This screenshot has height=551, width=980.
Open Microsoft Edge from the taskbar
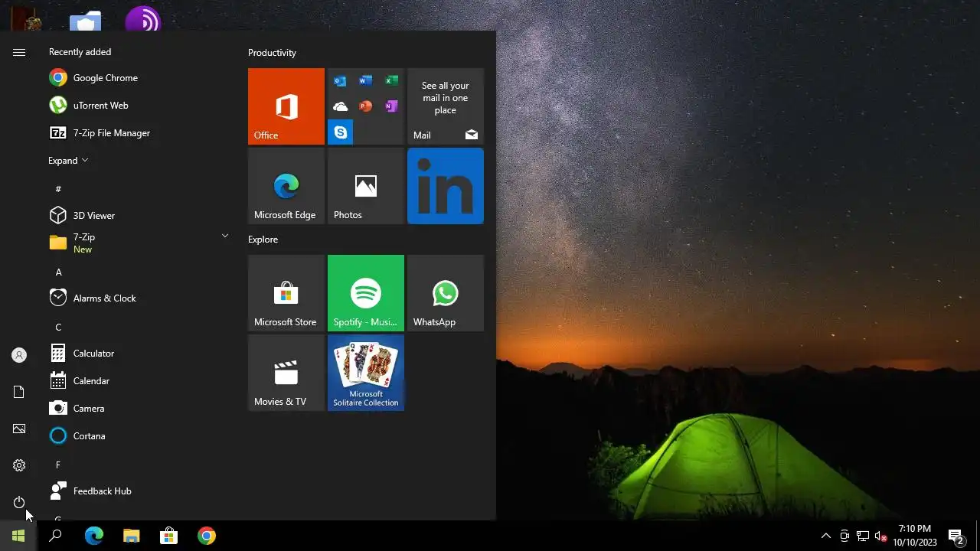pyautogui.click(x=93, y=536)
